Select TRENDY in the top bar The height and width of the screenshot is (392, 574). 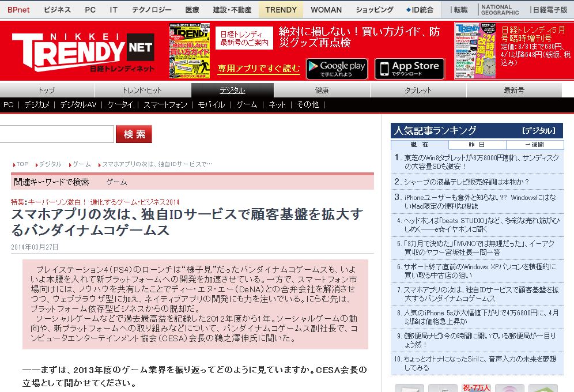(281, 10)
